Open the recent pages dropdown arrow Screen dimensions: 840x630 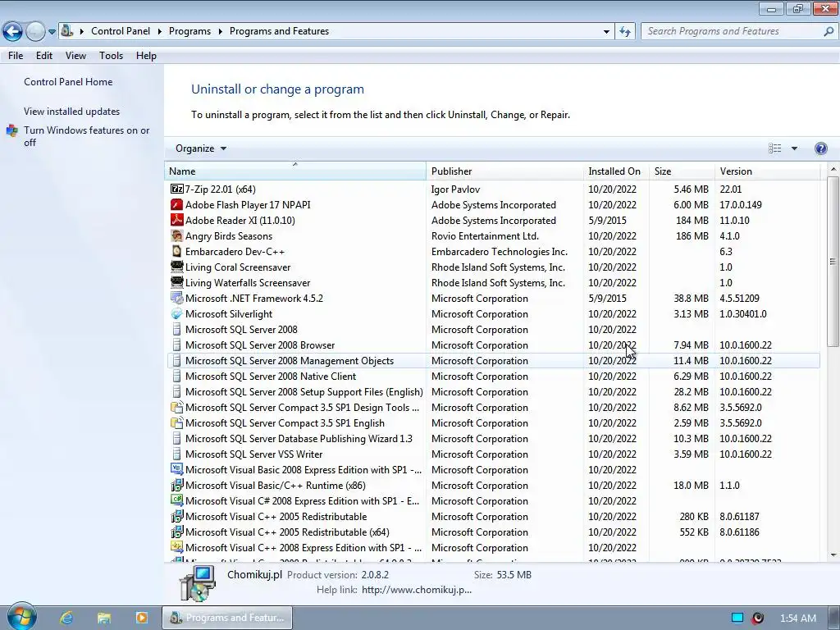[x=52, y=32]
